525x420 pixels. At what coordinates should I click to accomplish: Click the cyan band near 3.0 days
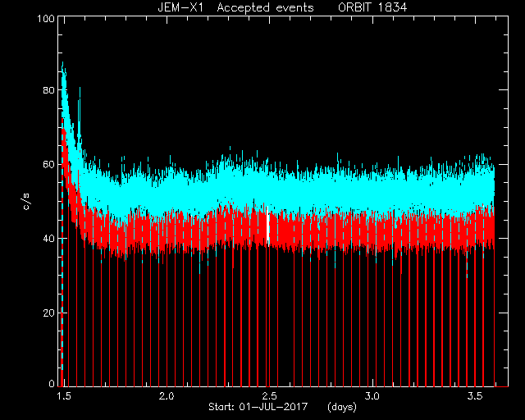coord(372,194)
